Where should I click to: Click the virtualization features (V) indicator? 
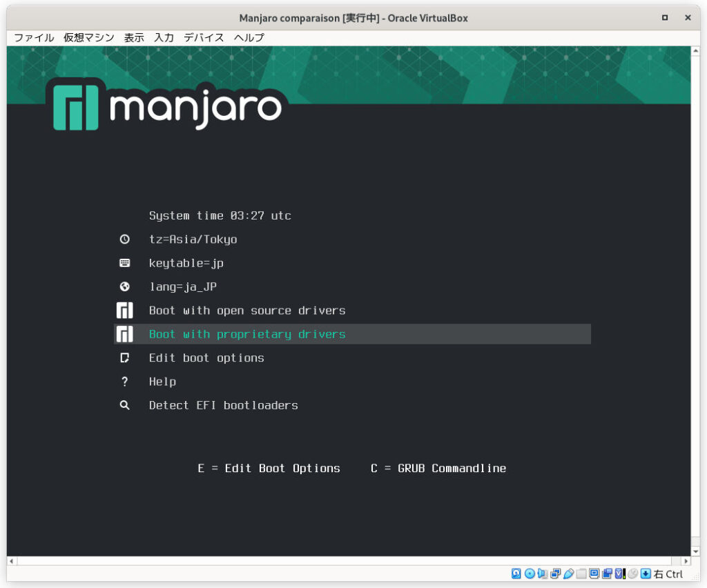tap(621, 574)
